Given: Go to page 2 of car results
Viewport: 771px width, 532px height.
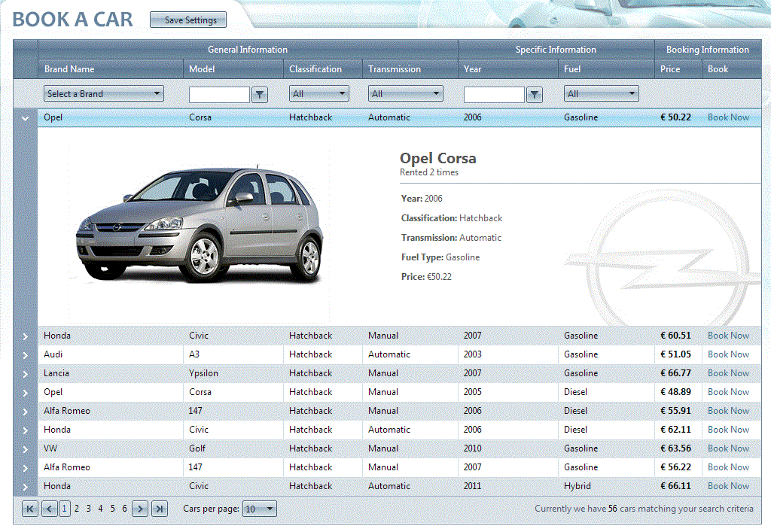Looking at the screenshot, I should click(77, 509).
